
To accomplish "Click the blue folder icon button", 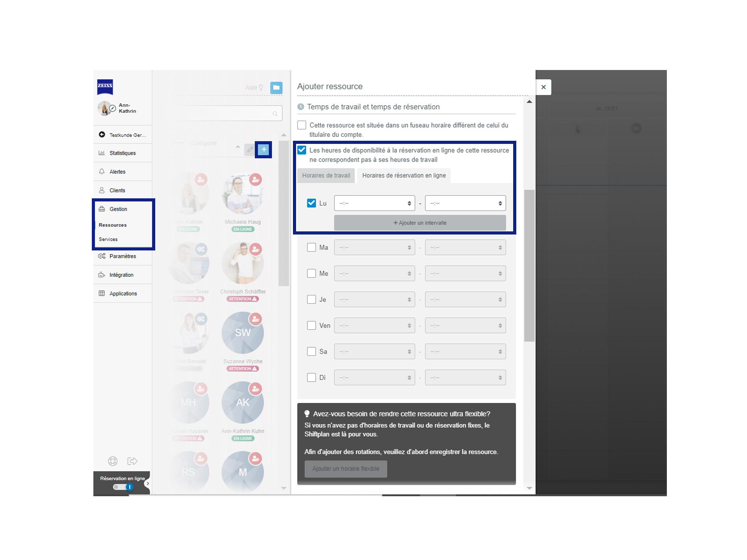I will [x=276, y=87].
